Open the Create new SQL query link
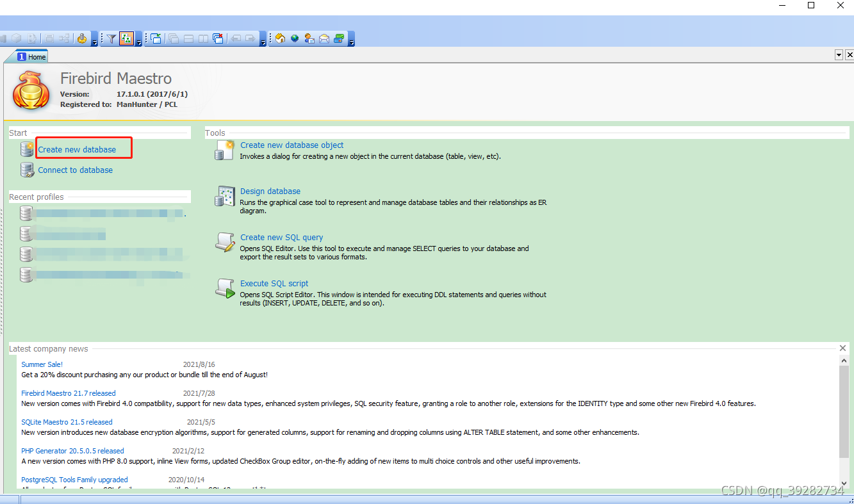Viewport: 854px width, 504px height. pos(281,238)
